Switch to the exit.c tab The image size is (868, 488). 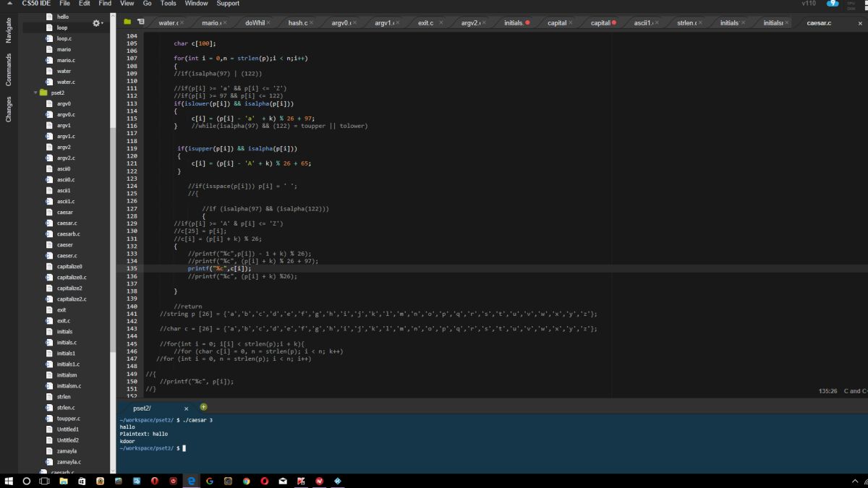(425, 23)
